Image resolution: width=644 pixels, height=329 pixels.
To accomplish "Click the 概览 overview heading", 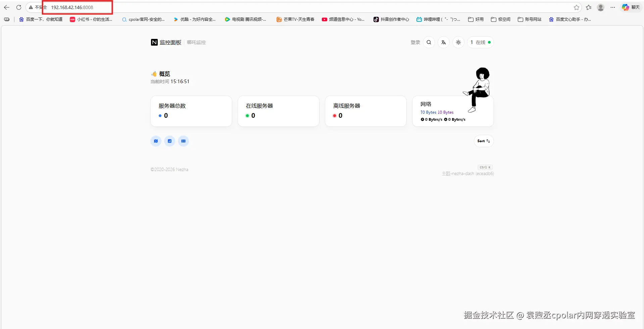I will click(x=164, y=74).
